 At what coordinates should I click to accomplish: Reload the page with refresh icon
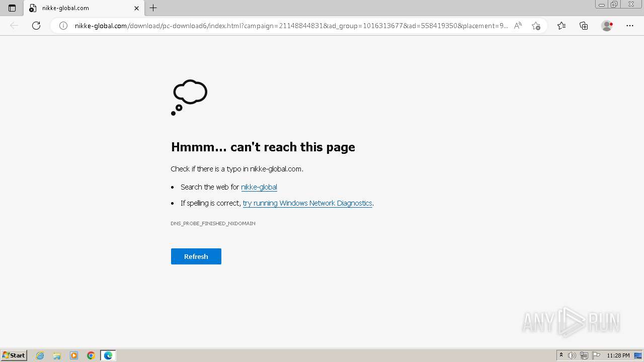[36, 26]
